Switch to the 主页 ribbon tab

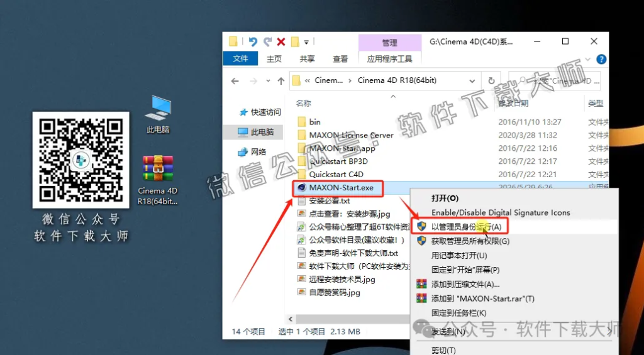(274, 59)
